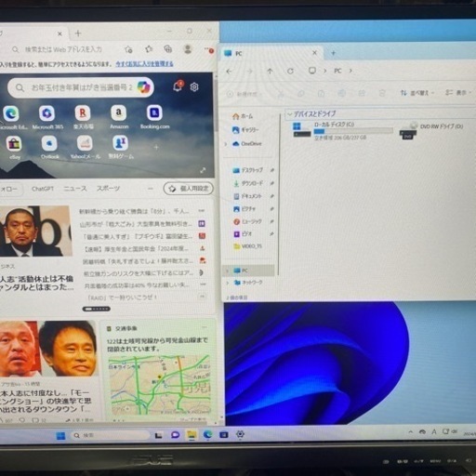
Task: Open the Windows Start menu
Action: [x=60, y=435]
